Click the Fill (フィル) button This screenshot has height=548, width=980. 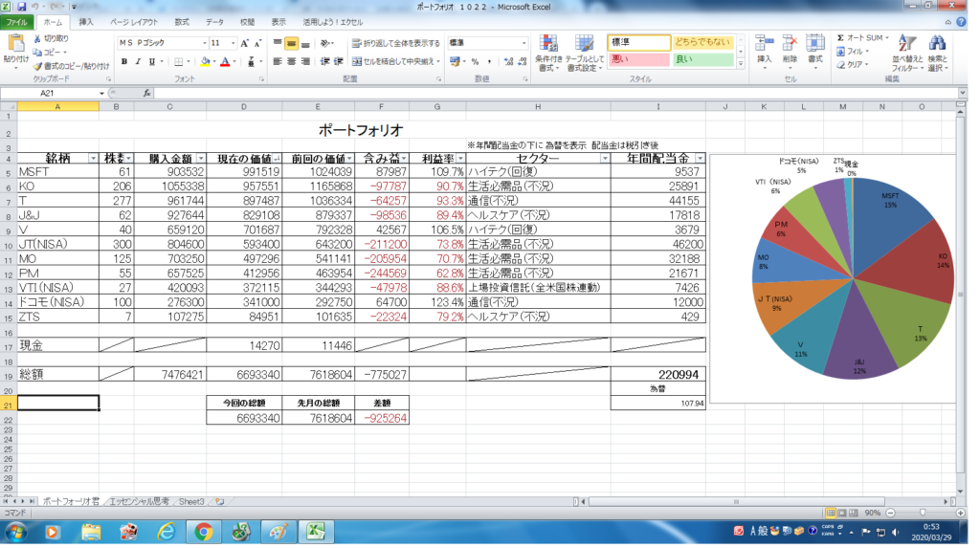(853, 52)
